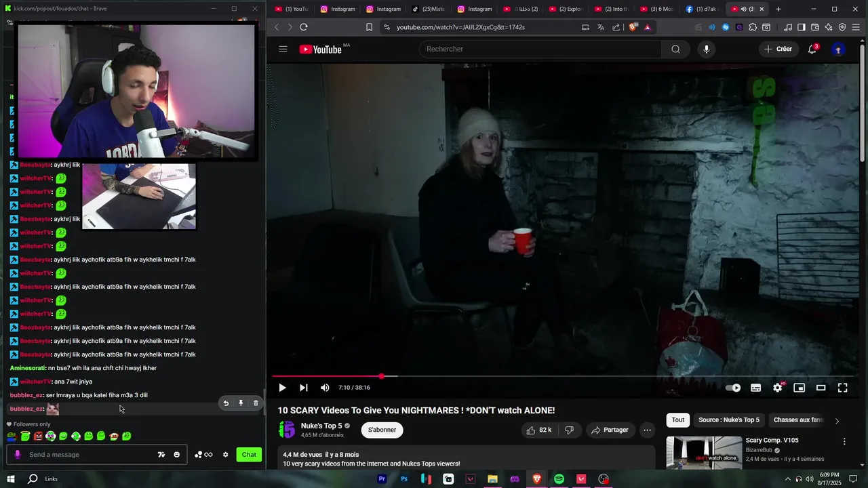Play the YouTube video
The image size is (868, 488).
click(282, 388)
